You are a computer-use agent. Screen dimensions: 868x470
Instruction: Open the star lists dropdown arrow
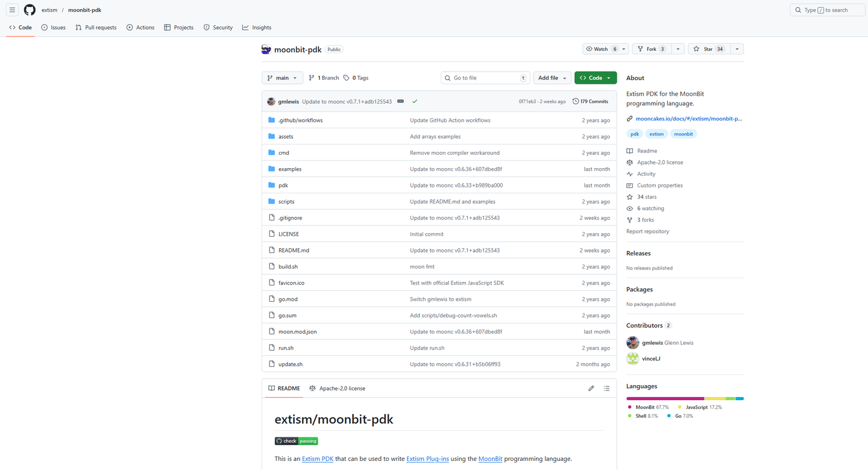[x=737, y=49]
